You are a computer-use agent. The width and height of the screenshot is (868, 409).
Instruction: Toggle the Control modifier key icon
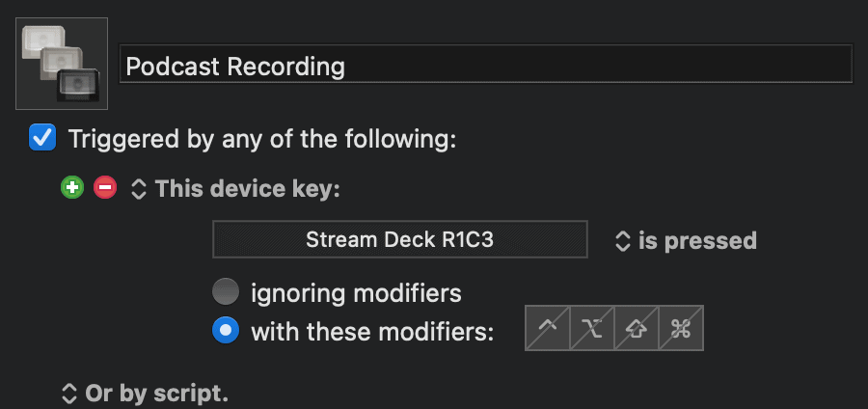(548, 328)
